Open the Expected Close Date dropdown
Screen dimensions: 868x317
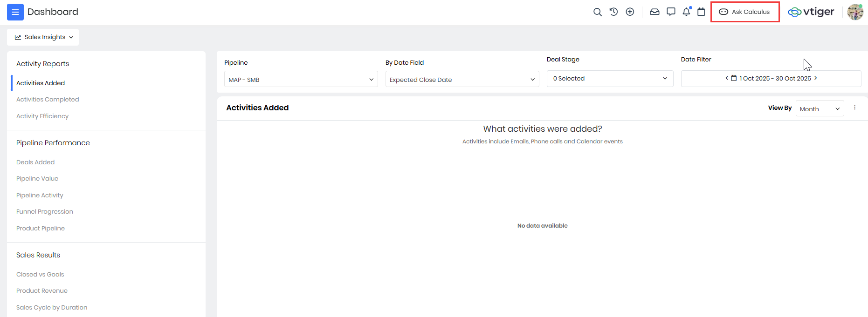click(462, 79)
